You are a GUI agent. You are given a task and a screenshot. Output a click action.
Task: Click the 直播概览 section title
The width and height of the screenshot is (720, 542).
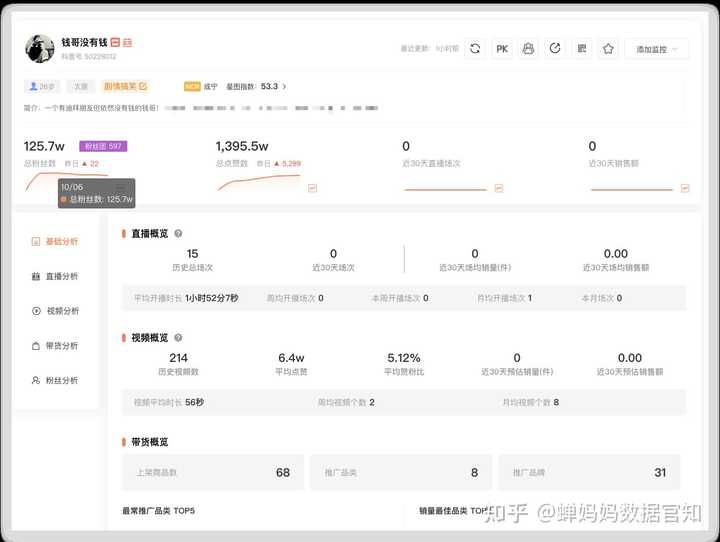[150, 233]
